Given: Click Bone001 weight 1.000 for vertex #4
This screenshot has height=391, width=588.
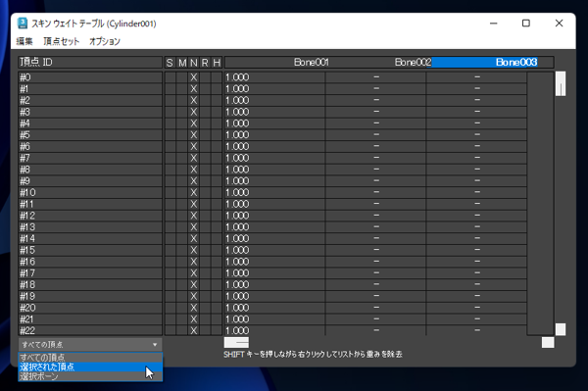Looking at the screenshot, I should (274, 123).
